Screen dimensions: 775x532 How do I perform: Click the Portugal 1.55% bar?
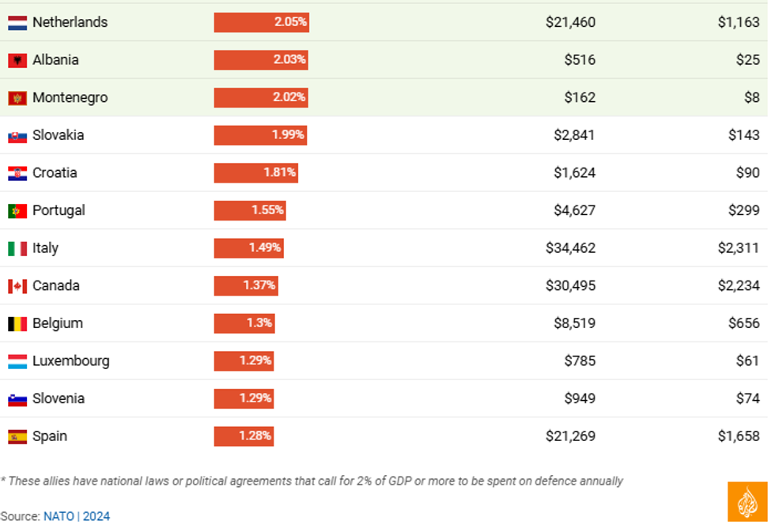(x=249, y=210)
